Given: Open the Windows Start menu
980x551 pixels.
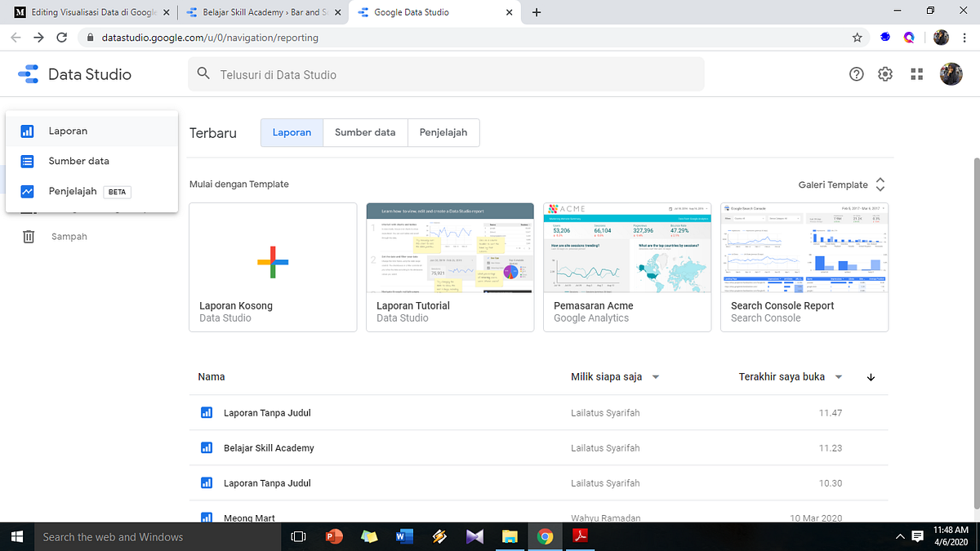Looking at the screenshot, I should tap(16, 536).
